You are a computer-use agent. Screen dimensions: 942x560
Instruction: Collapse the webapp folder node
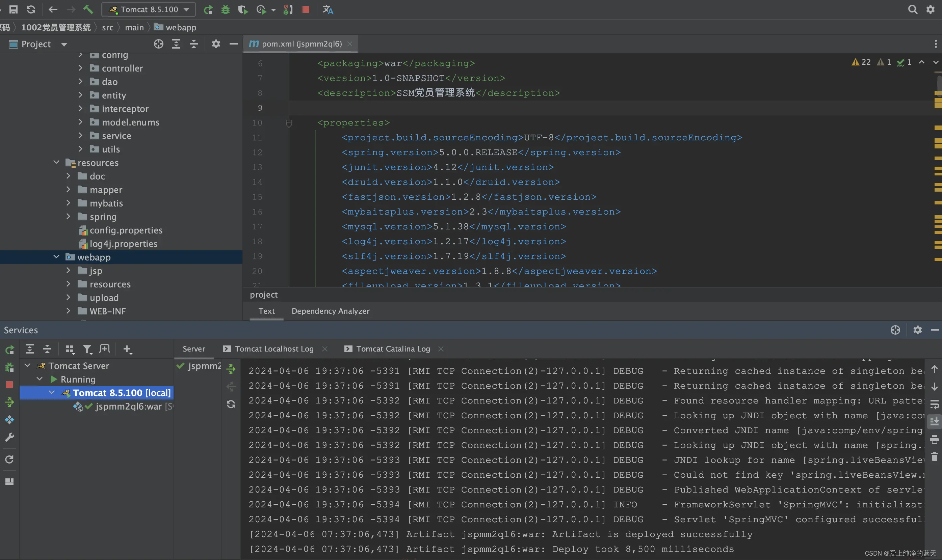tap(56, 257)
